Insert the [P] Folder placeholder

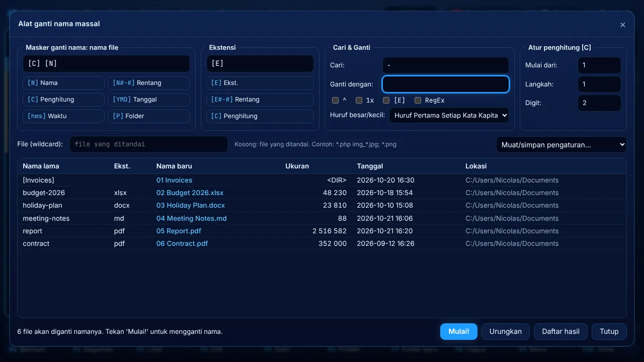tap(148, 116)
